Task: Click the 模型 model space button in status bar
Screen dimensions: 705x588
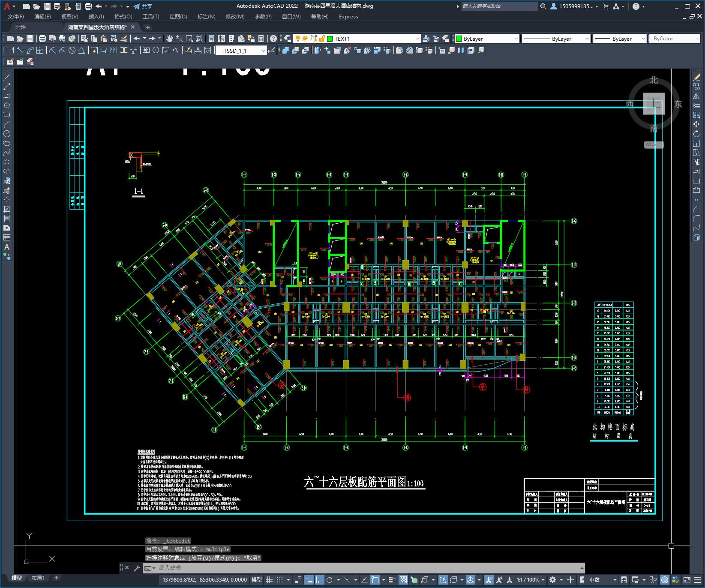Action: pyautogui.click(x=257, y=580)
